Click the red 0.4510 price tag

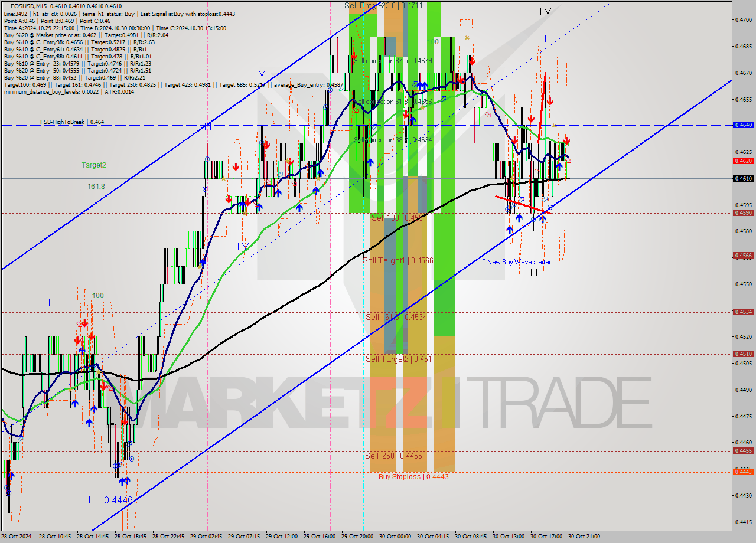(x=743, y=354)
